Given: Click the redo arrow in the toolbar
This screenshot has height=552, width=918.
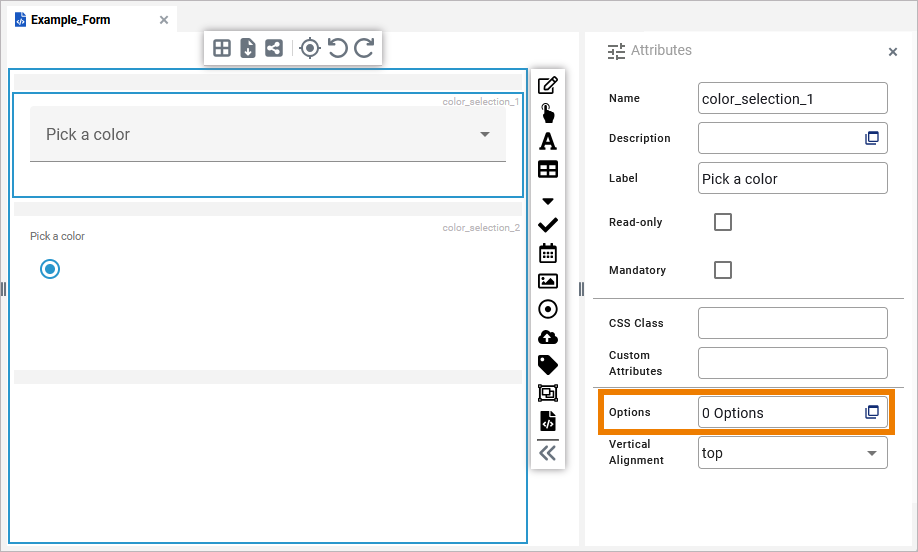Looking at the screenshot, I should point(364,48).
